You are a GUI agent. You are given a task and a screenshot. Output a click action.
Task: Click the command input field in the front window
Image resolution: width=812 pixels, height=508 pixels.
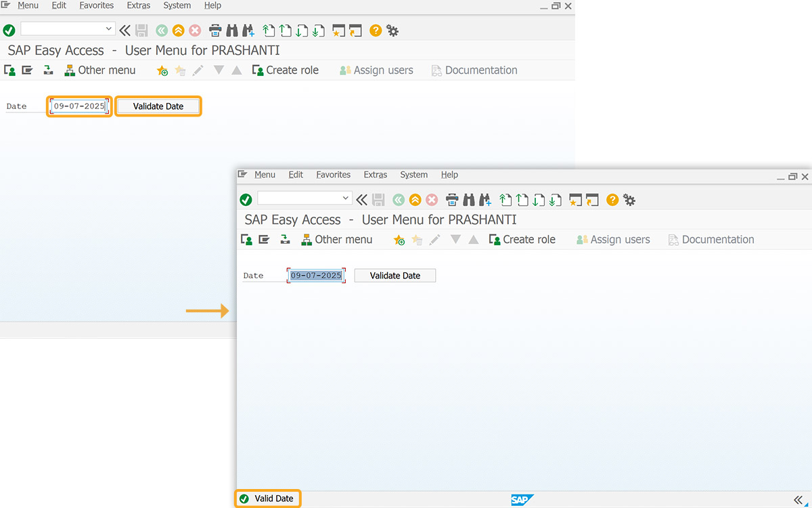click(x=304, y=198)
